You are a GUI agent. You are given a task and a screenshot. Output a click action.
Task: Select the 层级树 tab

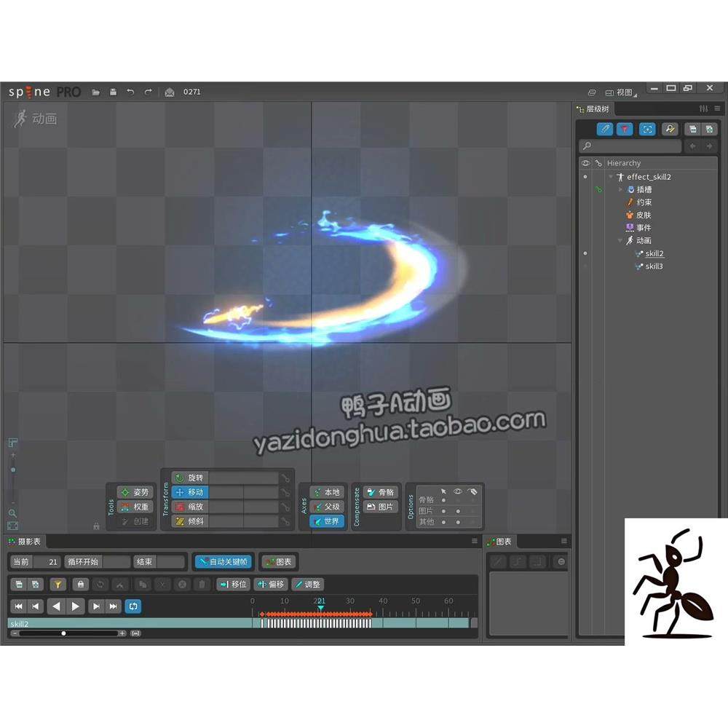(593, 109)
